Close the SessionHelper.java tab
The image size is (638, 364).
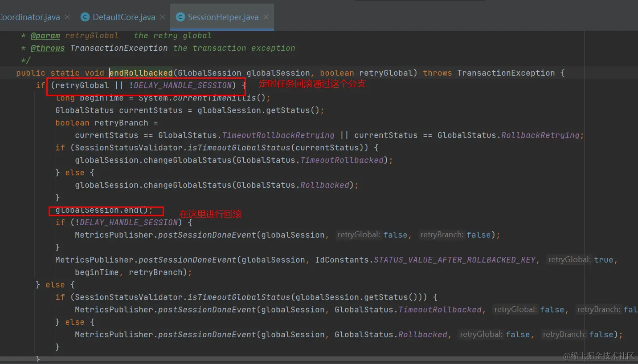(x=266, y=17)
